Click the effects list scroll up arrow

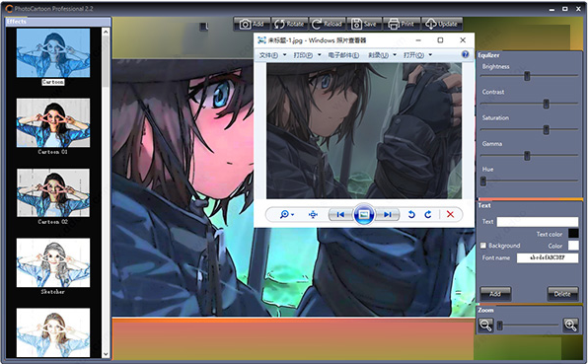coord(106,32)
